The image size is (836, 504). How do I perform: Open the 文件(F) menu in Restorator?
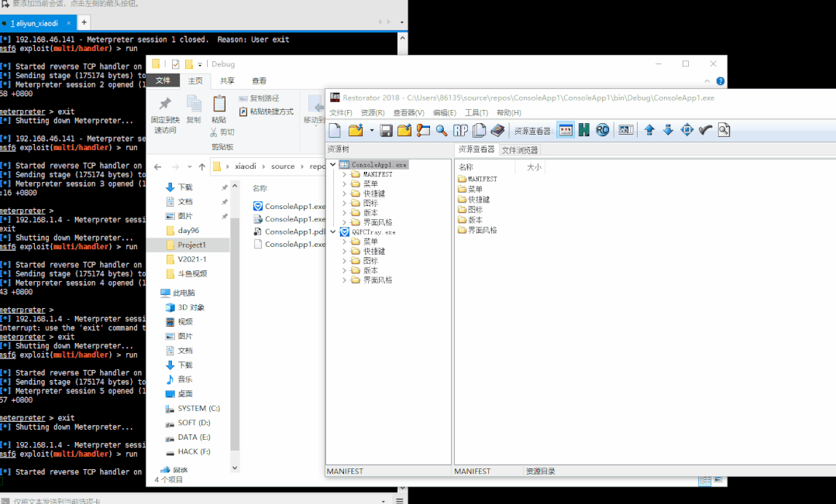click(x=341, y=113)
